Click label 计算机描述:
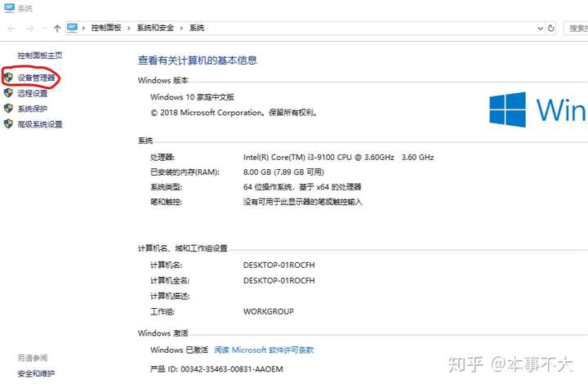 [170, 296]
